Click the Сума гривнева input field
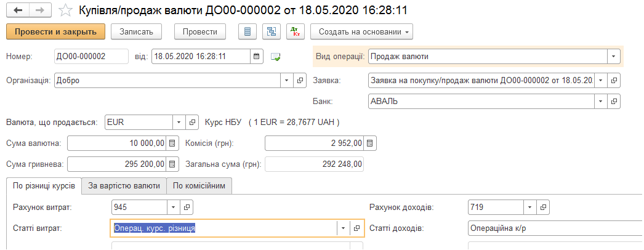 pyautogui.click(x=117, y=164)
